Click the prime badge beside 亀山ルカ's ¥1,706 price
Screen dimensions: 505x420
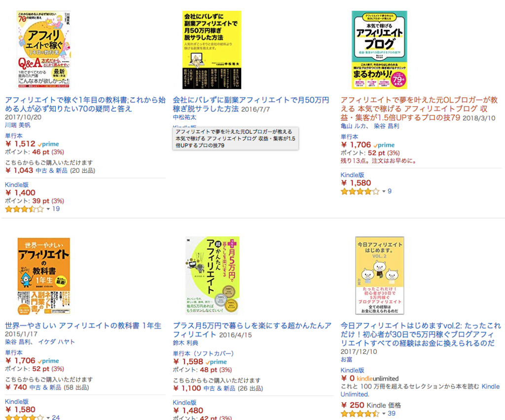pos(384,145)
